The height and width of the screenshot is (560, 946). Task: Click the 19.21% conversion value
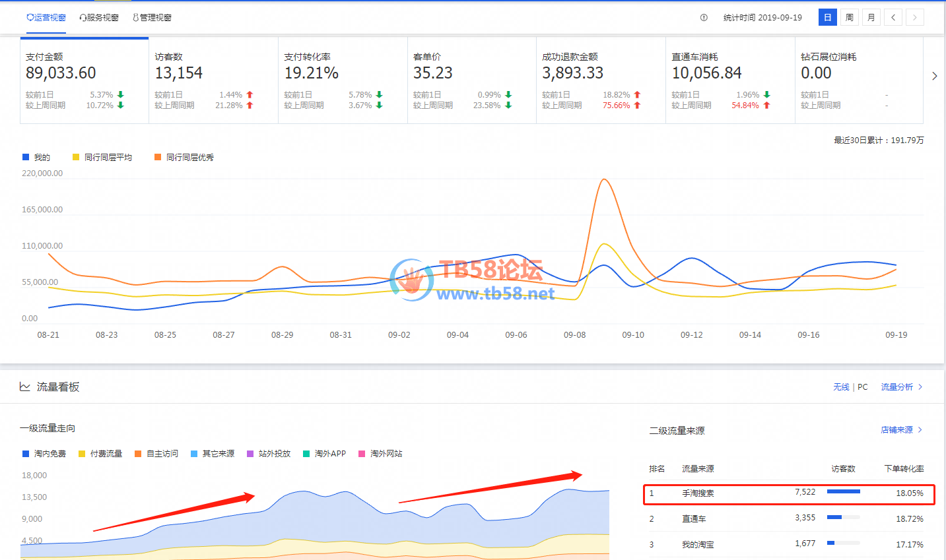311,73
